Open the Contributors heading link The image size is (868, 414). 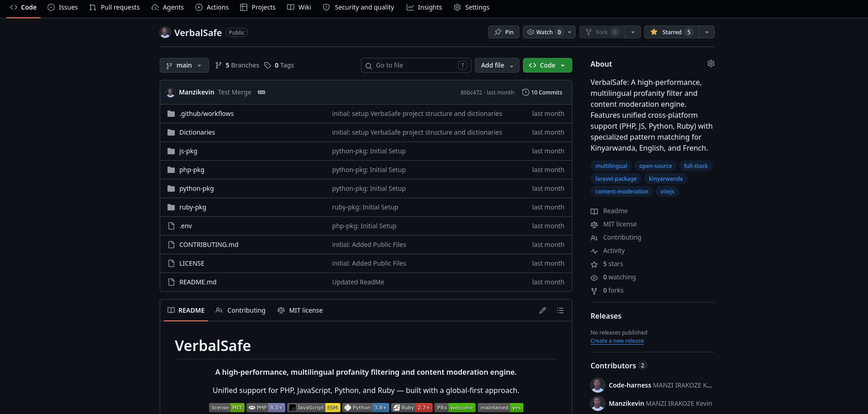pos(618,366)
